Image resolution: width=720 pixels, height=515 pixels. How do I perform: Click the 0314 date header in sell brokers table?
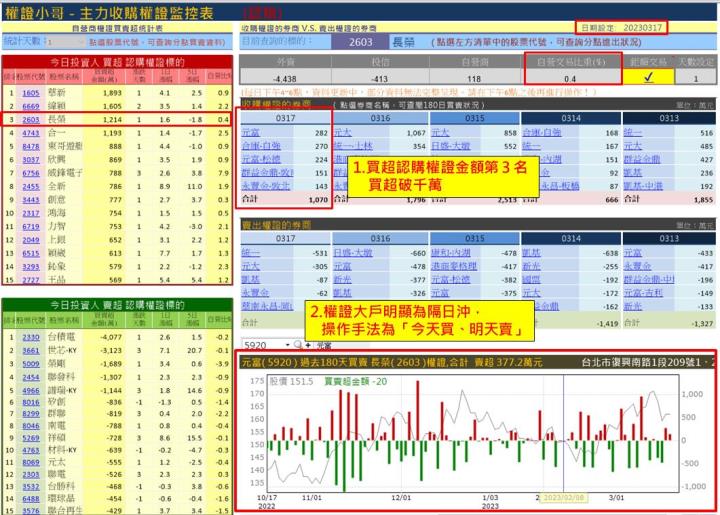tap(571, 239)
